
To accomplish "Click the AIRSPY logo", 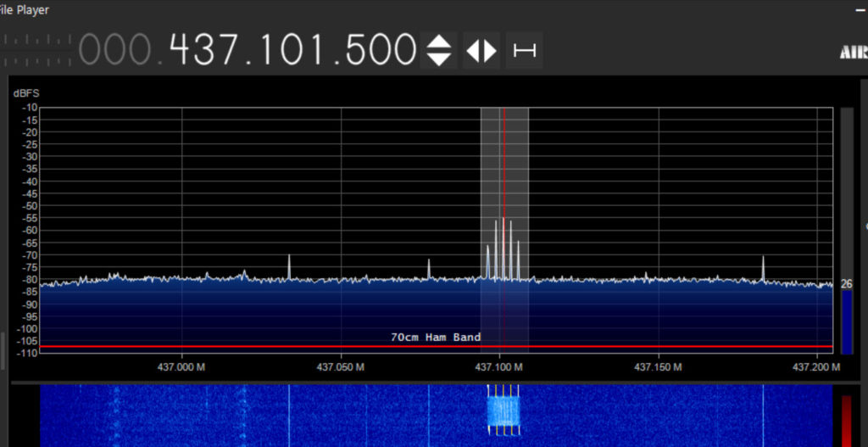I will coord(853,53).
